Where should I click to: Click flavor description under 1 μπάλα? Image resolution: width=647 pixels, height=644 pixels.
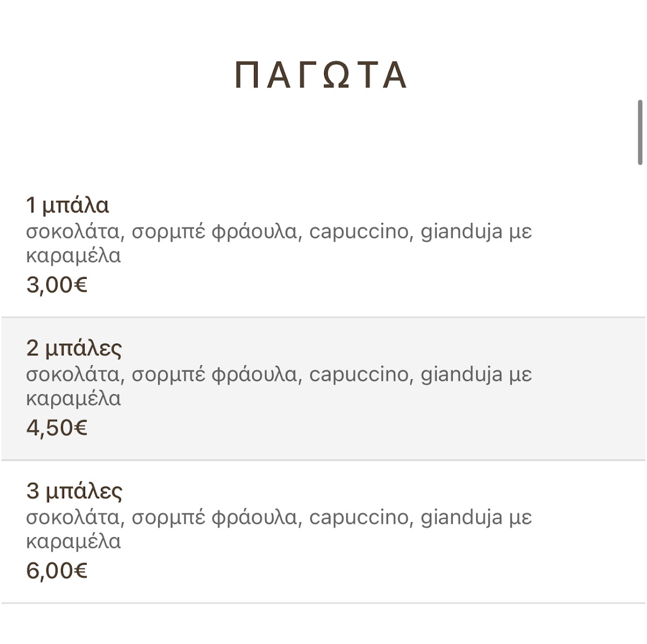click(279, 243)
